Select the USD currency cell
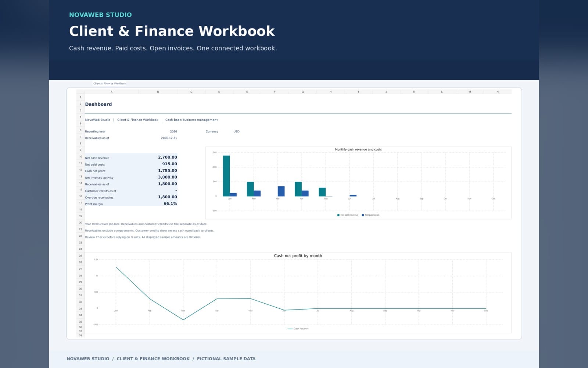Screen dimensions: 588x368 click(236, 131)
